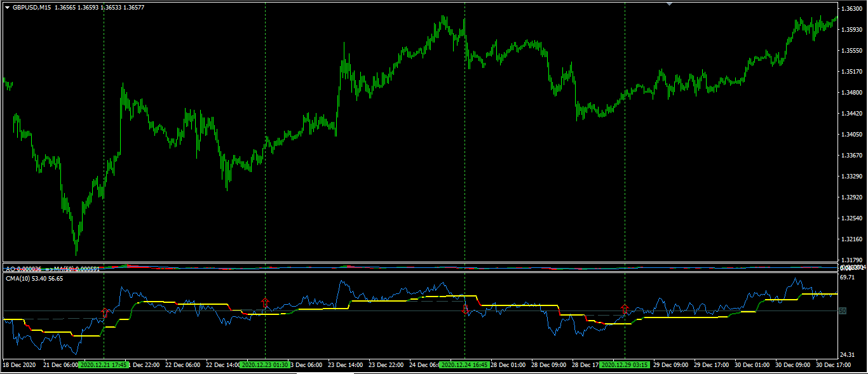Image resolution: width=868 pixels, height=374 pixels.
Task: Click the 50 level tag in CMA window
Action: point(843,311)
